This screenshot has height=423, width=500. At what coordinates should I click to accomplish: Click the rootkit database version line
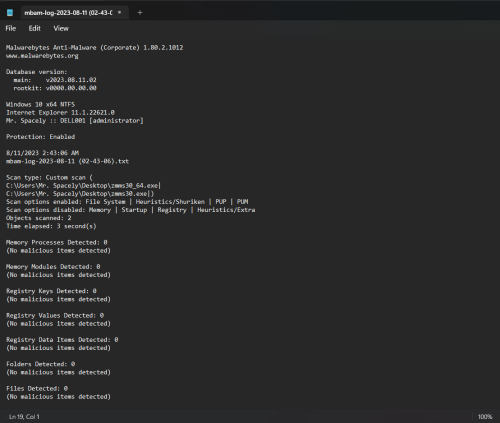coord(55,88)
